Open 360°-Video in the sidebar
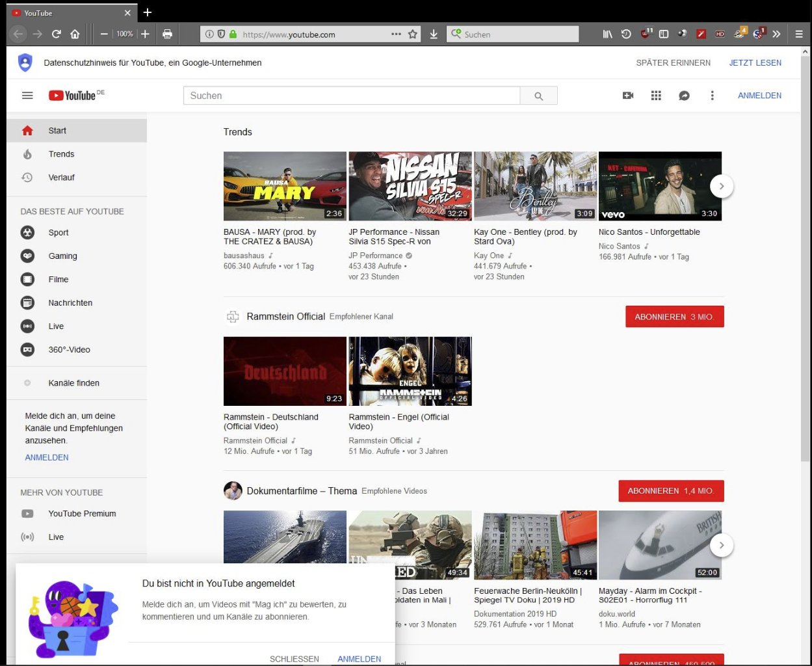Screen dimensions: 812x666 tap(77, 350)
